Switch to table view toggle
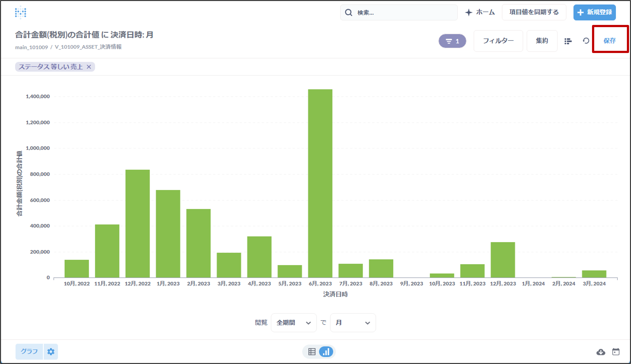The image size is (631, 364). coord(312,352)
